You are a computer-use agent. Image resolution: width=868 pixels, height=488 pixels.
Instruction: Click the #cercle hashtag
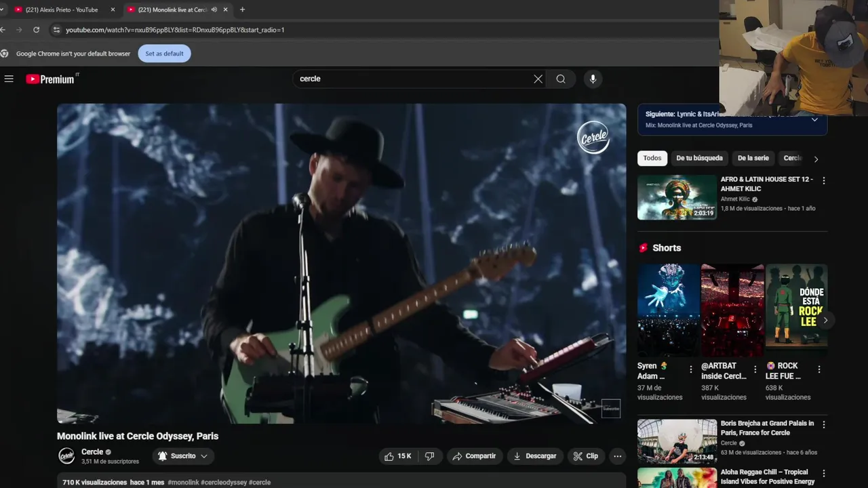tap(260, 483)
